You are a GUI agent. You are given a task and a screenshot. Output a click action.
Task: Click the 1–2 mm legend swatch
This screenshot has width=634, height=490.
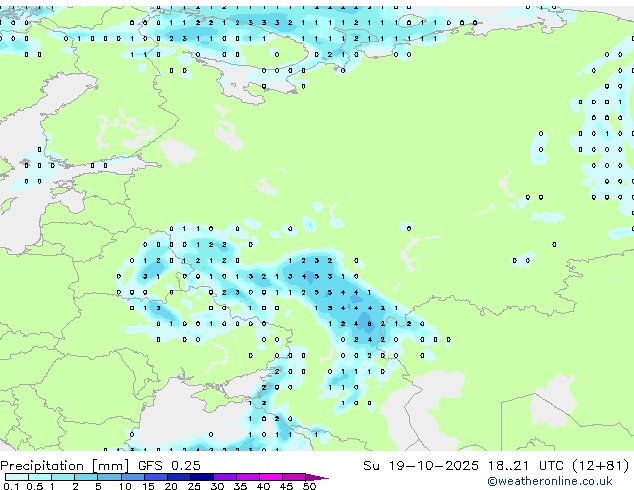click(x=63, y=477)
